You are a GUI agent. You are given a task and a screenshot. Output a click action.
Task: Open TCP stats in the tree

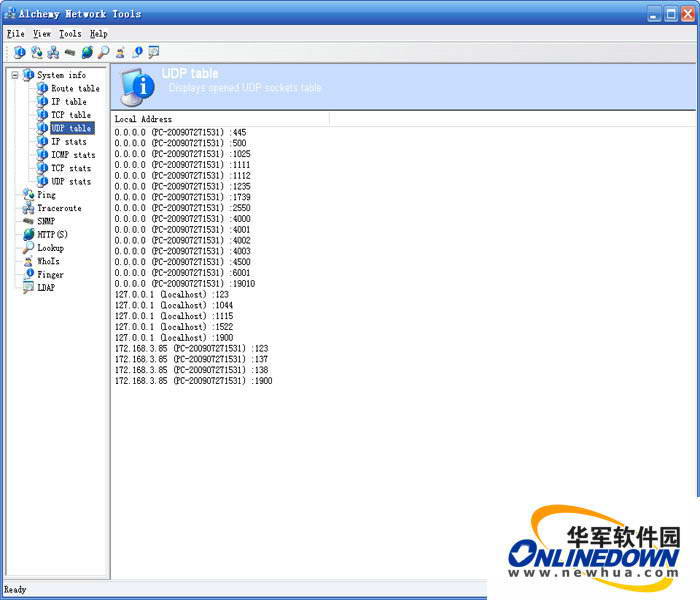coord(71,168)
